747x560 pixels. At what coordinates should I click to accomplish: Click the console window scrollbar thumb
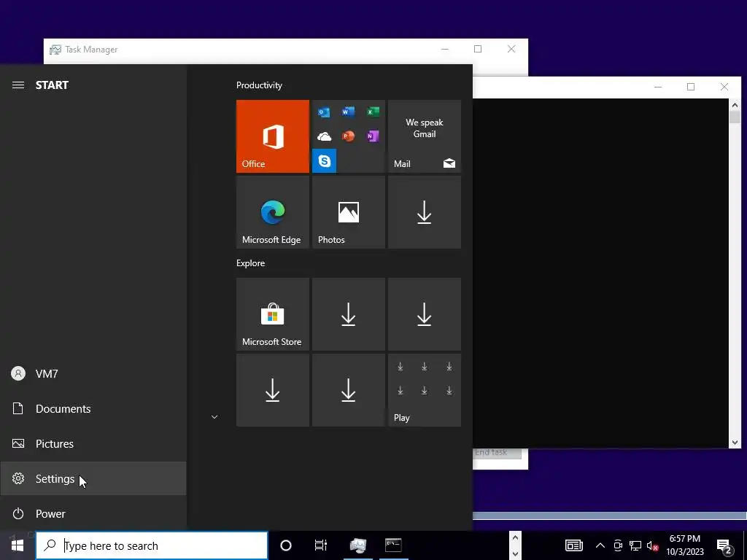(x=735, y=117)
